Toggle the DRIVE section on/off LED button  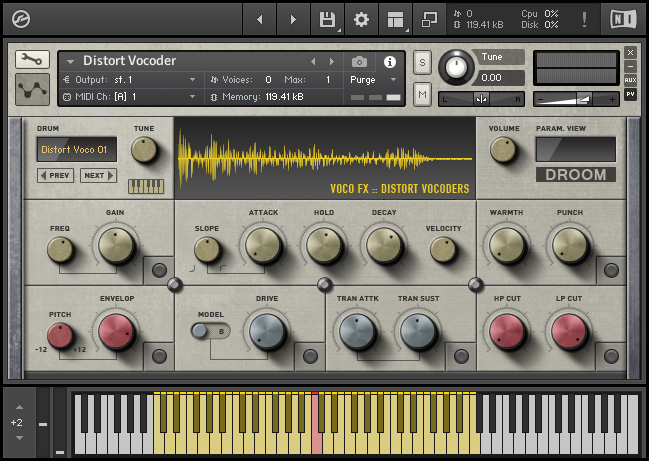pyautogui.click(x=310, y=356)
